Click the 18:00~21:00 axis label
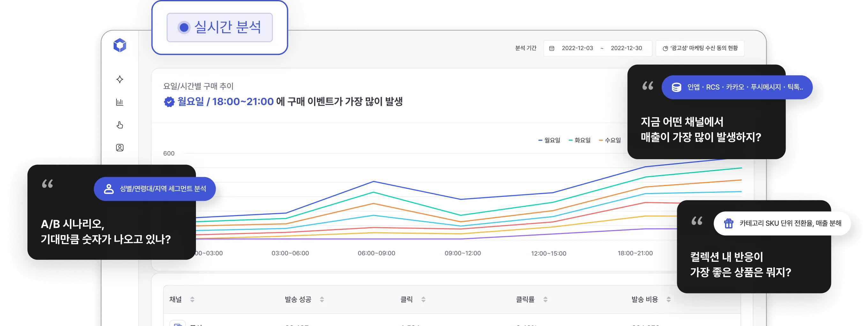The image size is (868, 326). click(635, 253)
